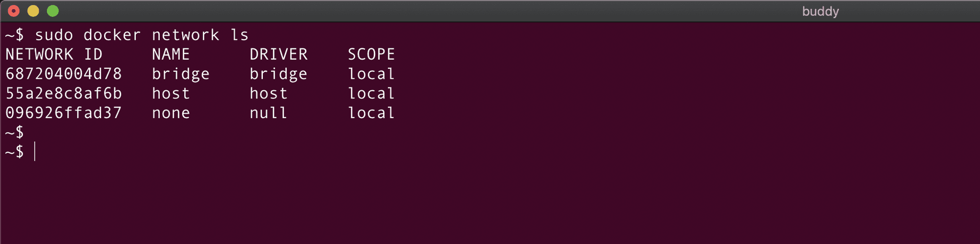Click the NAME column header
Image resolution: width=980 pixels, height=244 pixels.
coord(170,54)
